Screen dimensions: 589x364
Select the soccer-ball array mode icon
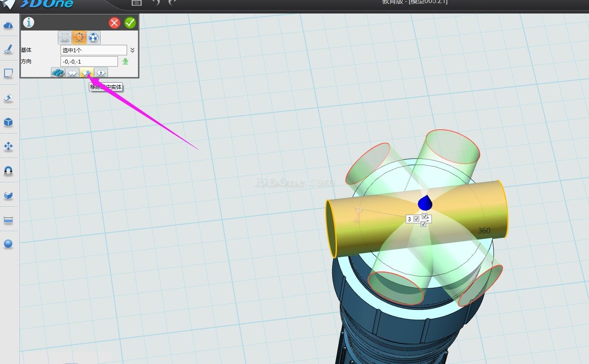point(93,37)
